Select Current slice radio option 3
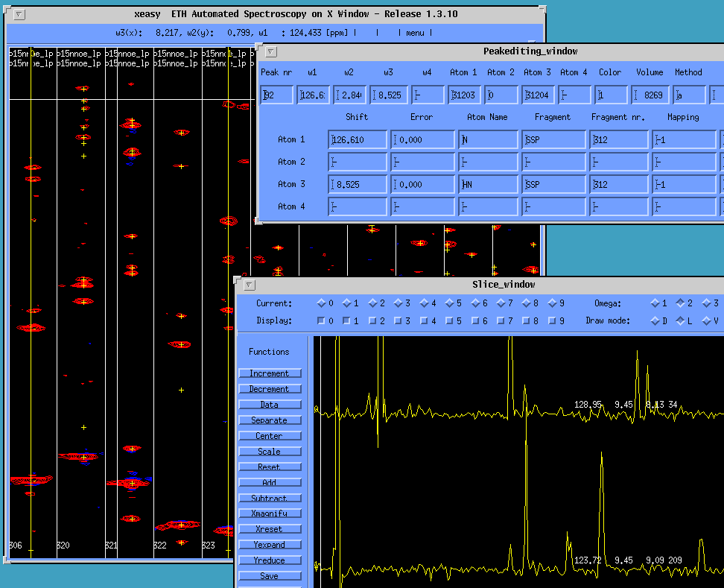The image size is (724, 588). pos(398,303)
